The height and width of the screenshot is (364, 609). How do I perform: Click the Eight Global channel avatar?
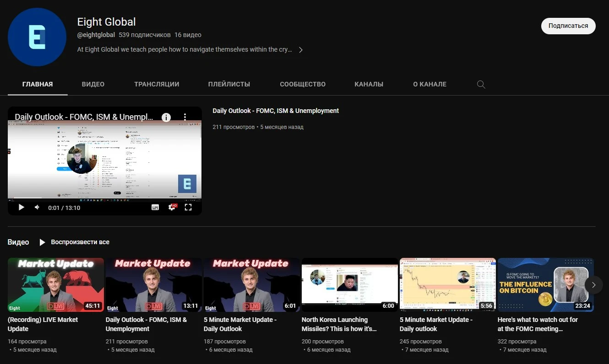pyautogui.click(x=37, y=37)
